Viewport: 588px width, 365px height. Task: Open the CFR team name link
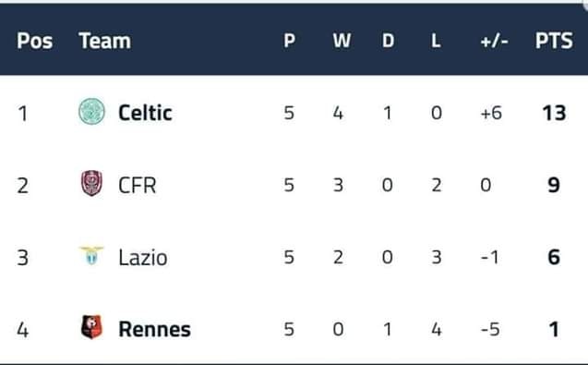coord(138,185)
